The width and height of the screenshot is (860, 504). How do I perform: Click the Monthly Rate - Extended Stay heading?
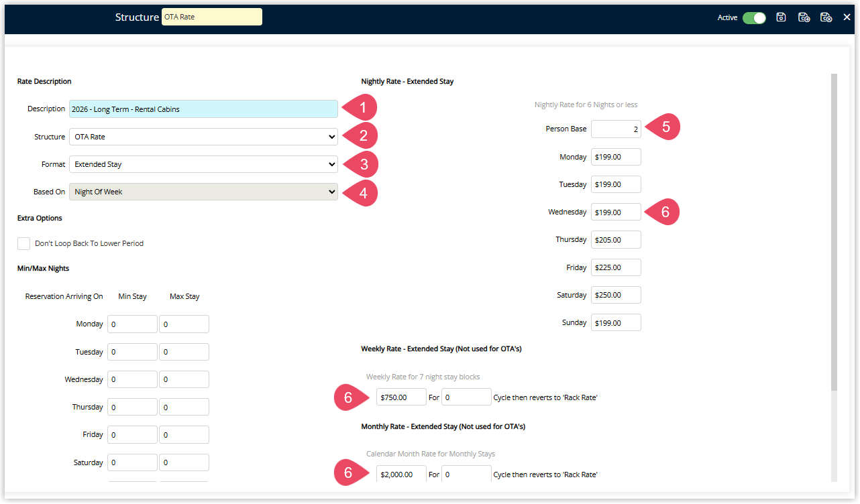[x=443, y=426]
